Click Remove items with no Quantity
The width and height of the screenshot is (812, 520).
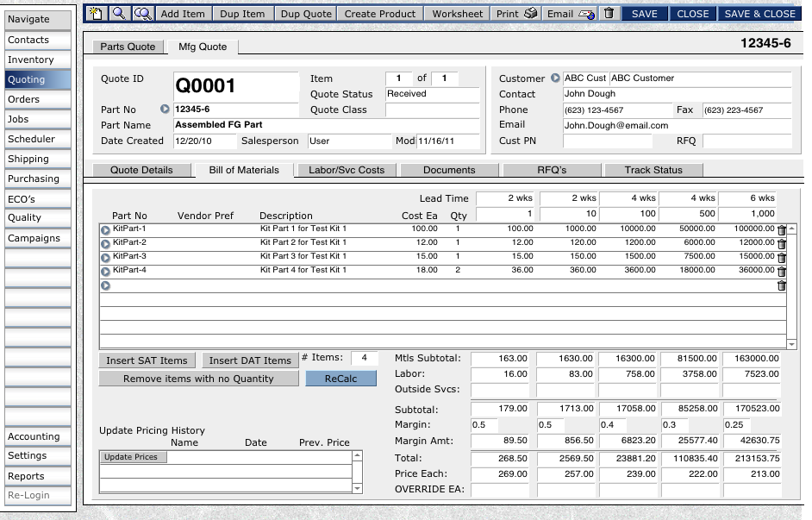198,379
